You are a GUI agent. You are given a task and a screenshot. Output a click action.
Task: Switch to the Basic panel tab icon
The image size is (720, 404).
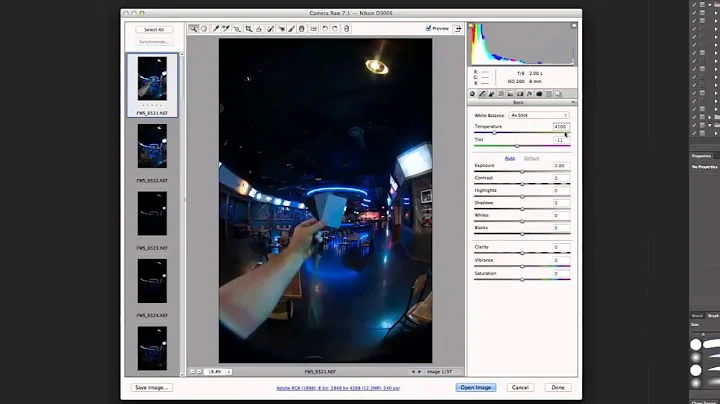point(472,94)
